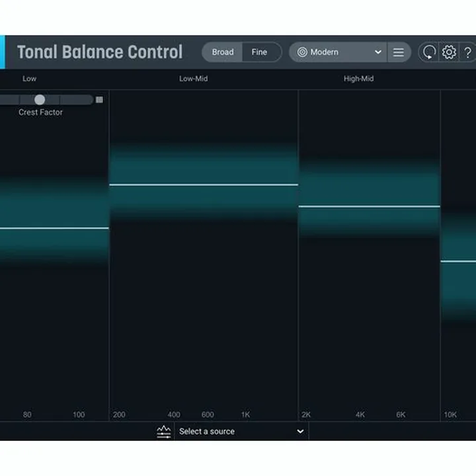Open help with the question mark icon
This screenshot has height=476, width=476.
tap(468, 52)
